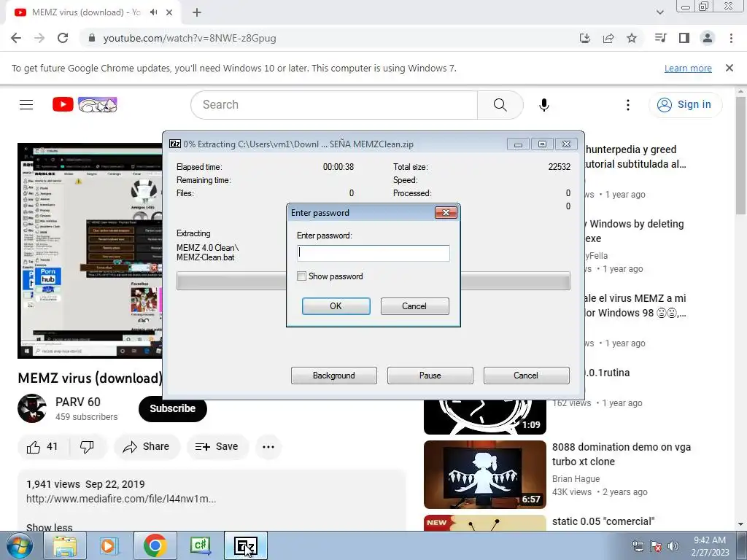Click the YouTube Search box

point(334,105)
